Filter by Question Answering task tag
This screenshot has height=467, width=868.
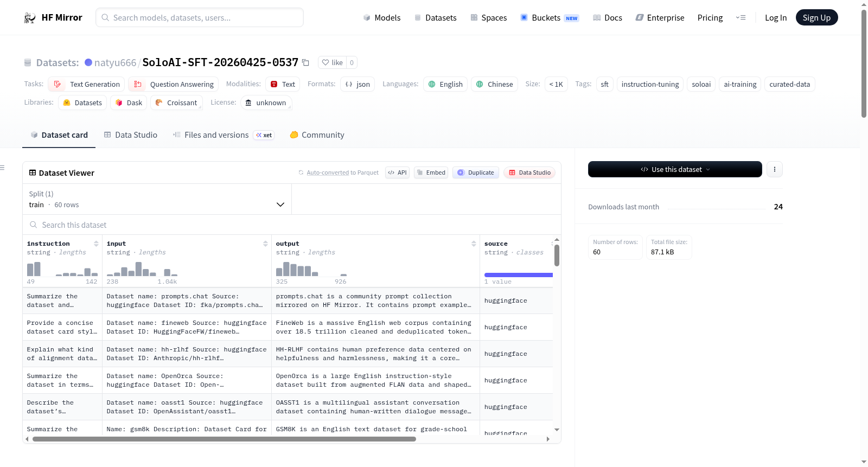174,84
